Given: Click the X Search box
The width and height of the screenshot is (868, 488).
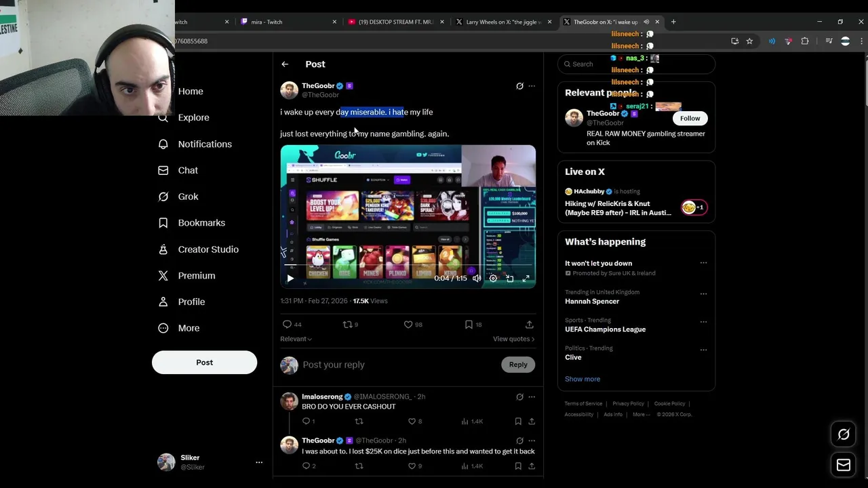Looking at the screenshot, I should point(636,64).
